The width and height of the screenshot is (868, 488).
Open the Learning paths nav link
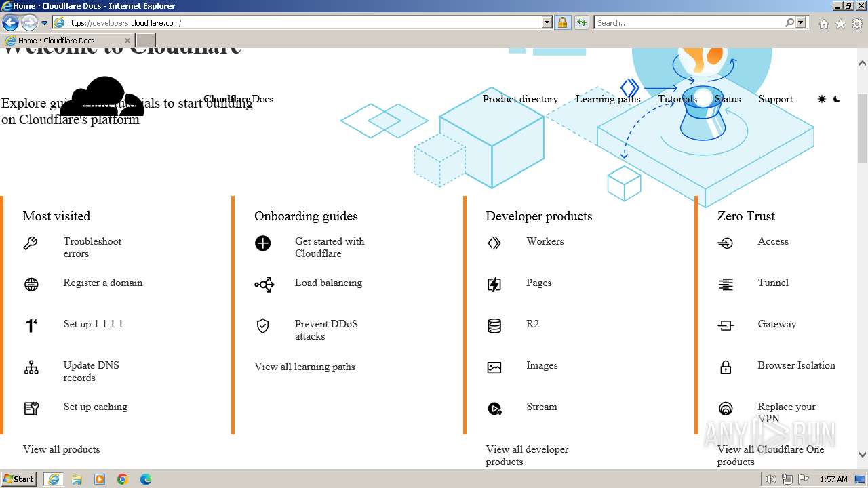(608, 99)
